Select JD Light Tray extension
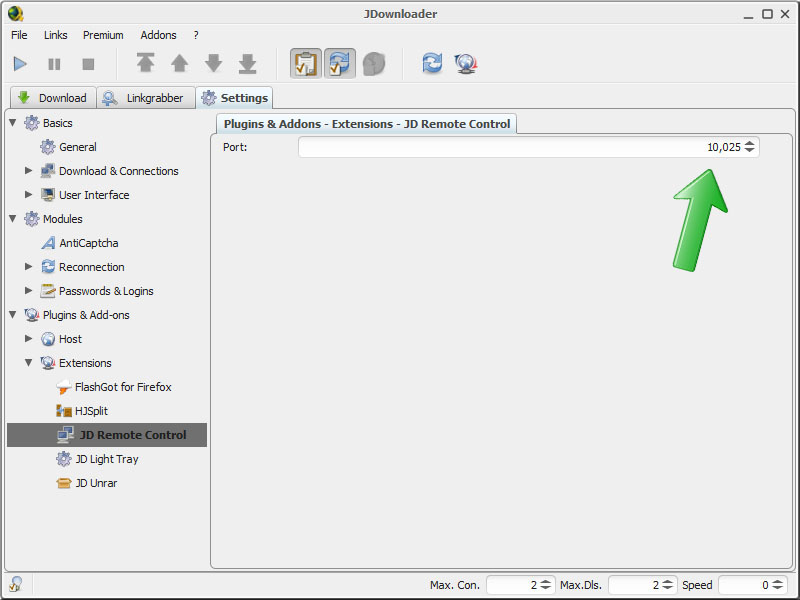800x600 pixels. 107,459
